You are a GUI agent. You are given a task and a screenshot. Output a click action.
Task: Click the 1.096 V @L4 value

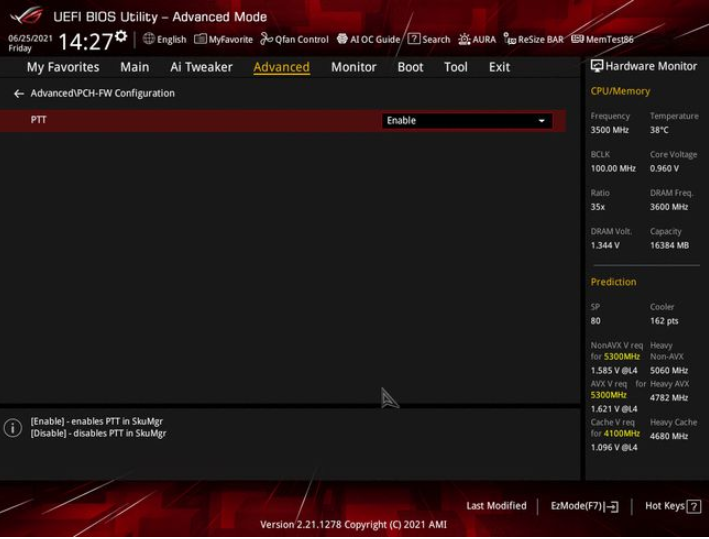pyautogui.click(x=614, y=447)
